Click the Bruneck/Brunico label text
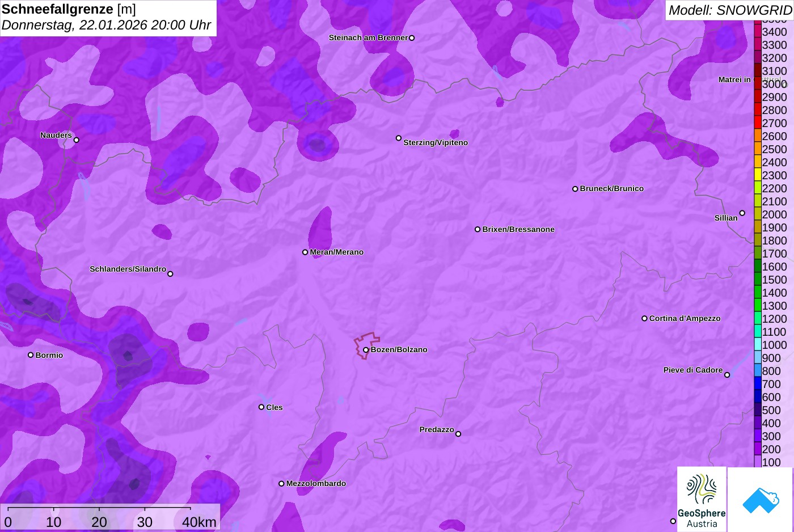Viewport: 794px width, 532px height. click(x=612, y=189)
